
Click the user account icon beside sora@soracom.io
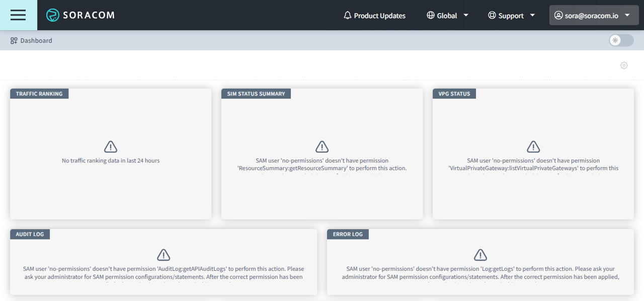(x=558, y=15)
